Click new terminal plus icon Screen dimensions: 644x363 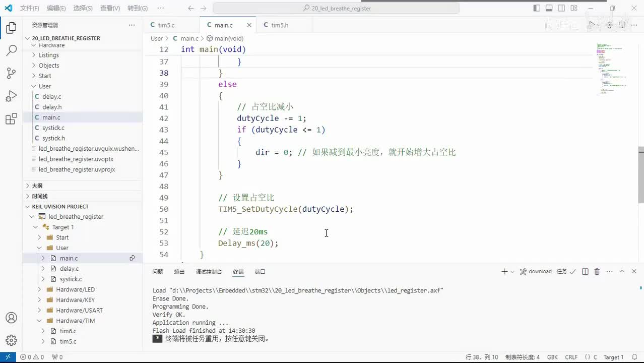click(504, 272)
